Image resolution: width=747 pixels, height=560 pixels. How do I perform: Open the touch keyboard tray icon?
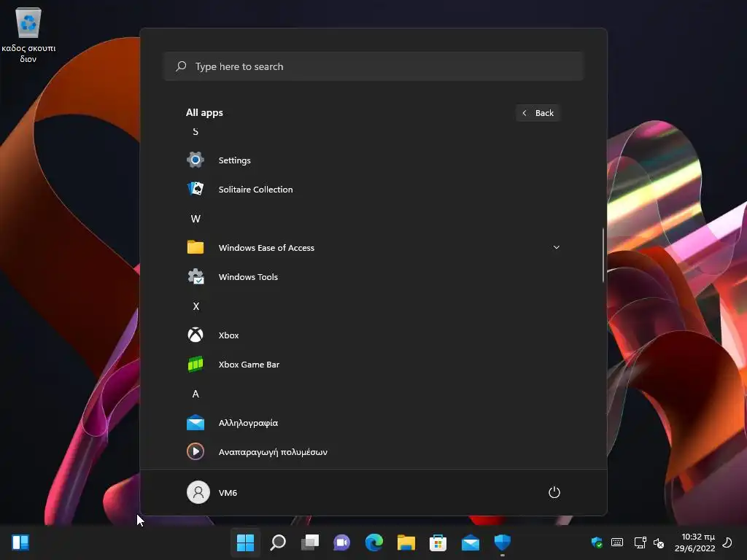[617, 542]
